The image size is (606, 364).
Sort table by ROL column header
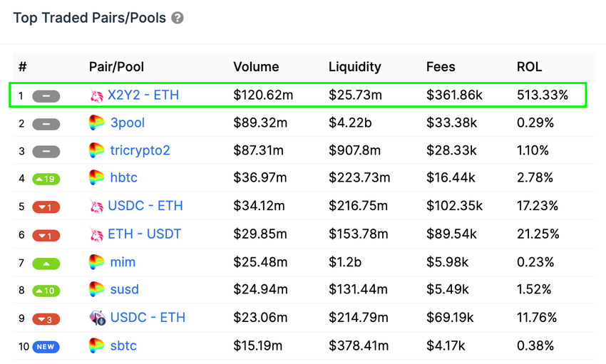529,67
